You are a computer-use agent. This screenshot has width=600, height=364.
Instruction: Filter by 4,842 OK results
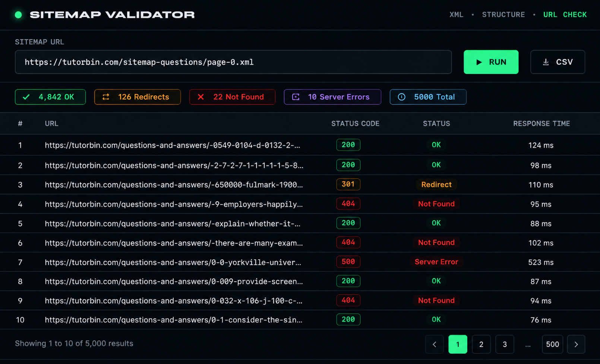tap(50, 97)
